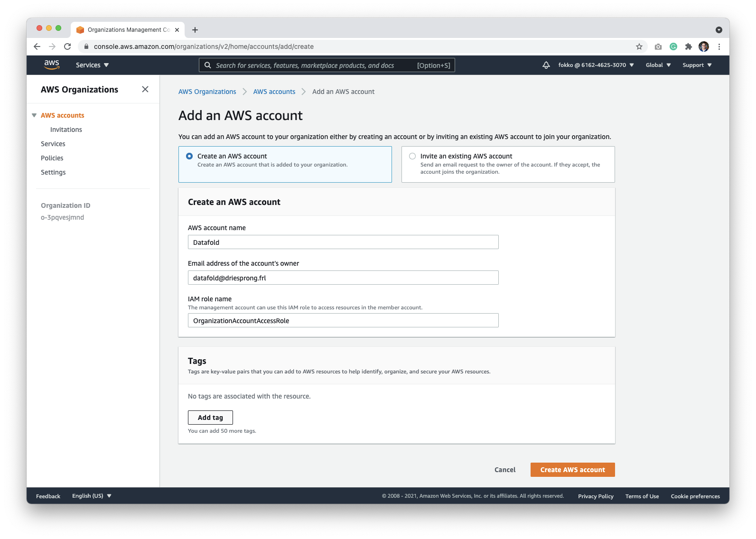Collapse the AWS accounts tree arrow
The height and width of the screenshot is (539, 756).
click(x=34, y=115)
